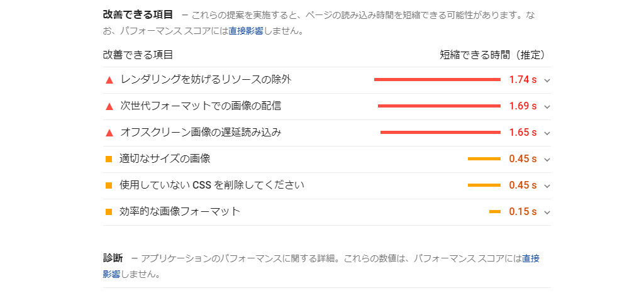Expand chevron for the 1.69 s audit row
This screenshot has height=293, width=644.
click(547, 107)
